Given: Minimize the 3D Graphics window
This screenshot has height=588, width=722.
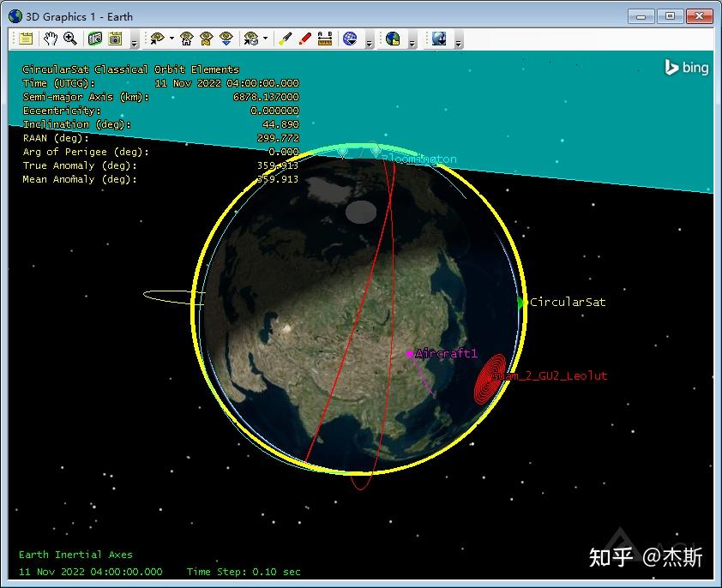Looking at the screenshot, I should (641, 16).
